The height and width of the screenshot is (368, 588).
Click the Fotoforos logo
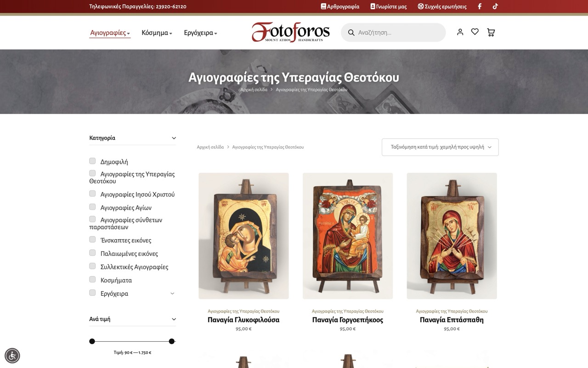coord(290,32)
